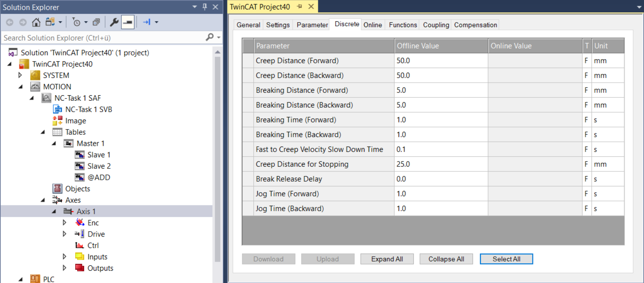Image resolution: width=644 pixels, height=283 pixels.
Task: Click the Collapse All button
Action: coord(446,259)
